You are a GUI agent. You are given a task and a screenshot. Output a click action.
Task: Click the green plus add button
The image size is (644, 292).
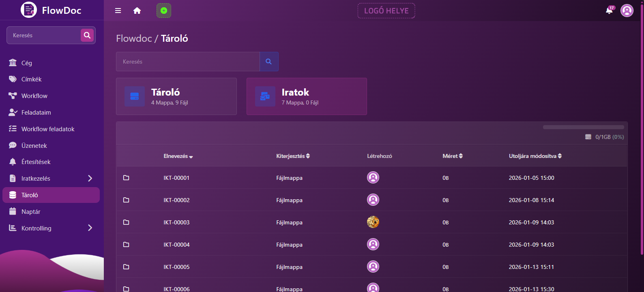click(164, 11)
